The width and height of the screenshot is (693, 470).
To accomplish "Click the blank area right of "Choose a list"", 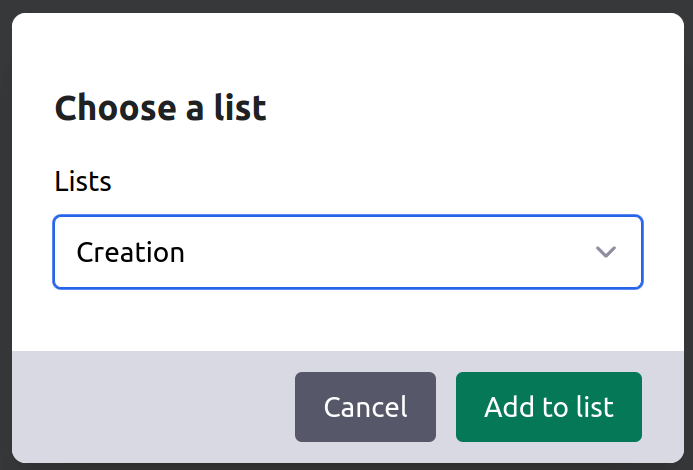I will coord(460,108).
